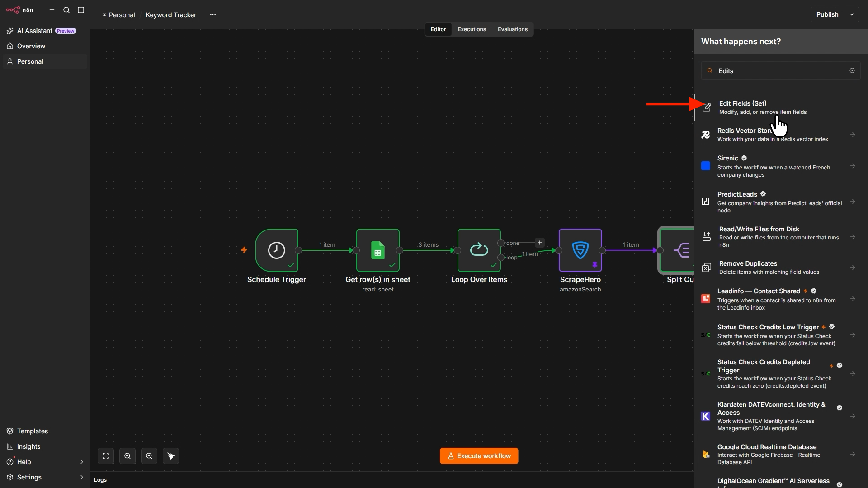
Task: Clear the node search field
Action: coord(852,70)
